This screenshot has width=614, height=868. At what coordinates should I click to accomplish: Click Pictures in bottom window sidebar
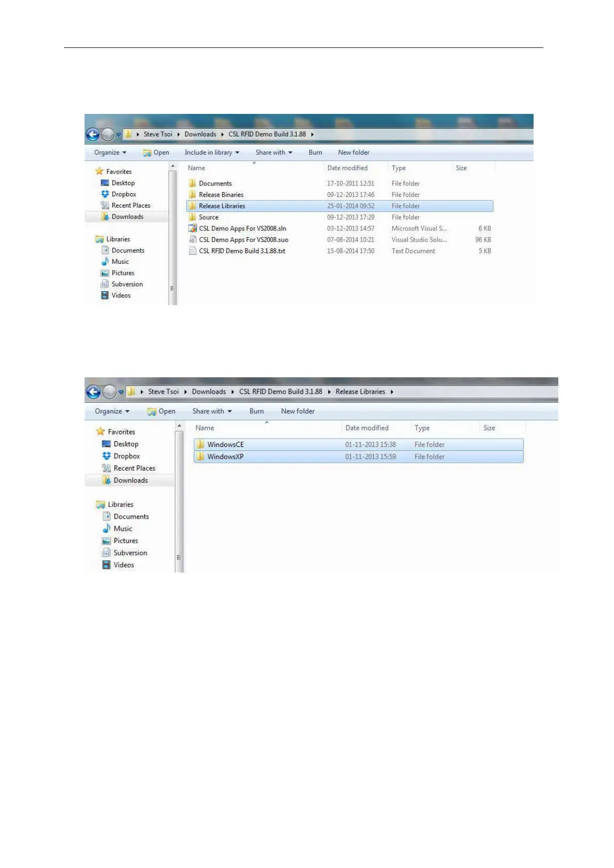120,541
